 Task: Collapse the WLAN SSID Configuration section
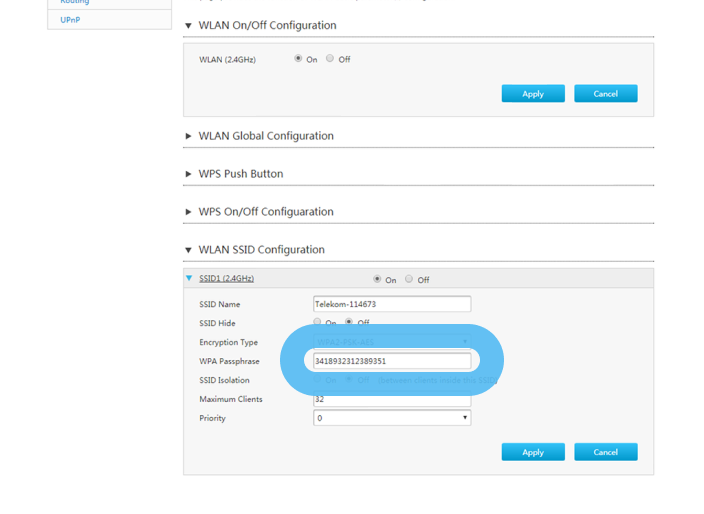tap(188, 250)
